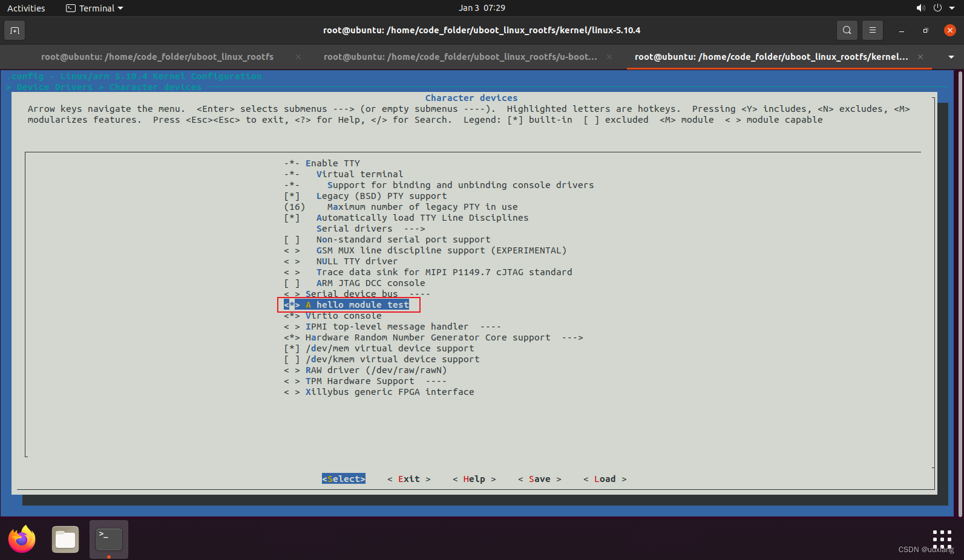Select Support for binding console drivers row
This screenshot has width=964, height=560.
tap(439, 185)
